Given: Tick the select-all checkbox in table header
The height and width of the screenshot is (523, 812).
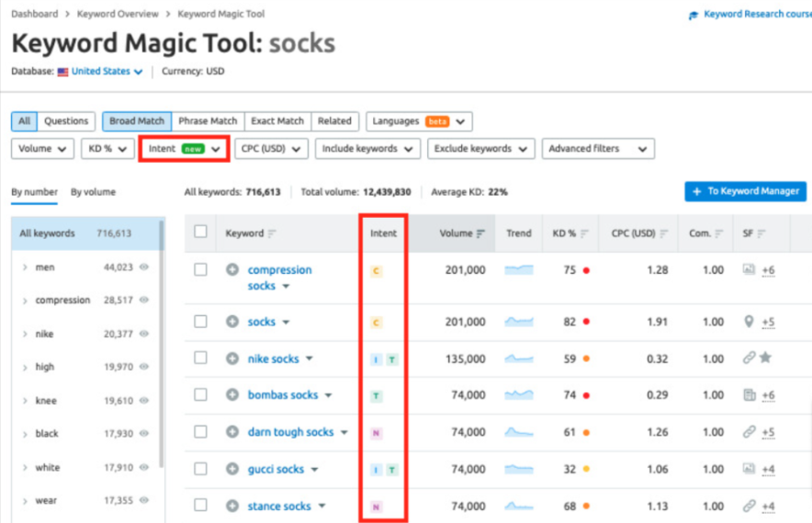Looking at the screenshot, I should 201,233.
